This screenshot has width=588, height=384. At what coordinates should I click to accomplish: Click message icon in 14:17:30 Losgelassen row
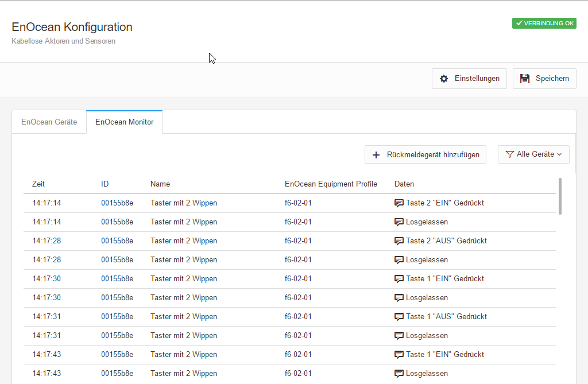(x=399, y=298)
